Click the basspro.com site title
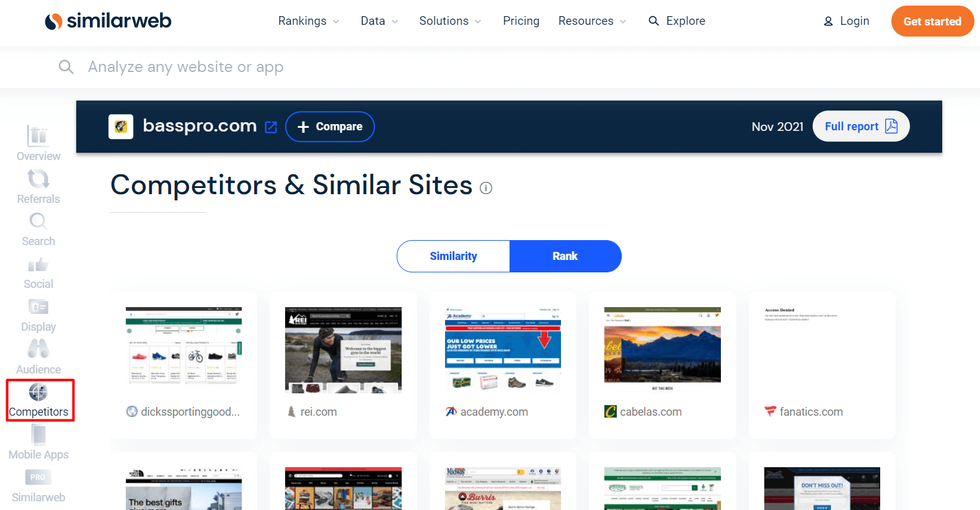Viewport: 980px width, 510px height. (x=200, y=126)
